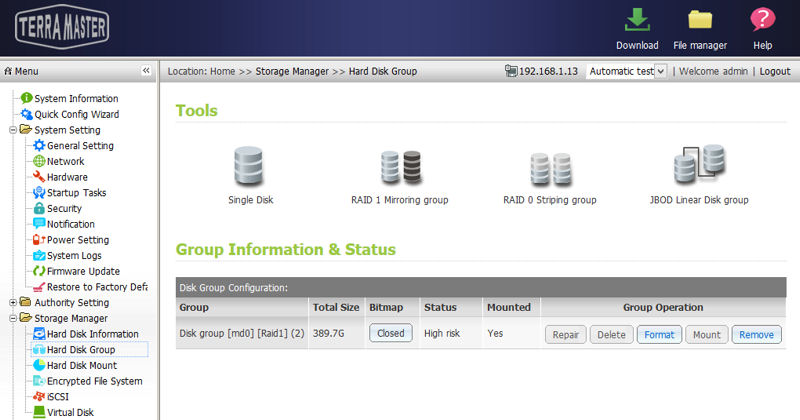Click the Remove button for md0

tap(756, 335)
